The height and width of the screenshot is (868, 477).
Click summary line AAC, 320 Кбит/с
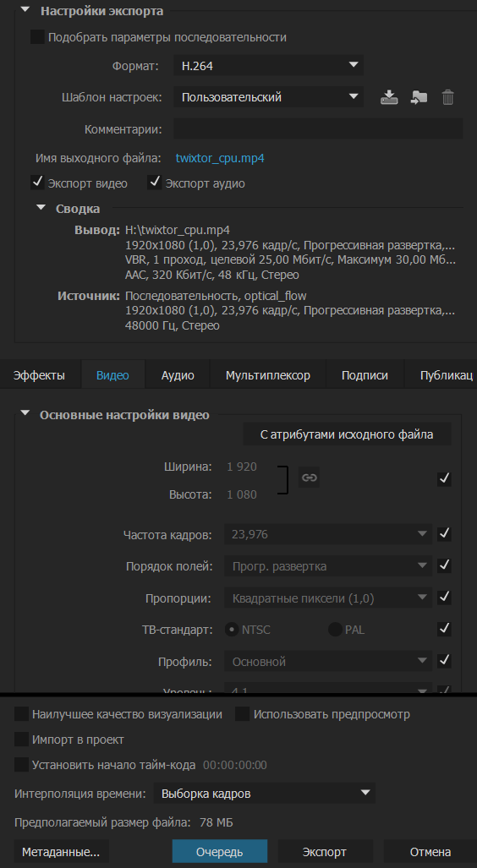(212, 275)
